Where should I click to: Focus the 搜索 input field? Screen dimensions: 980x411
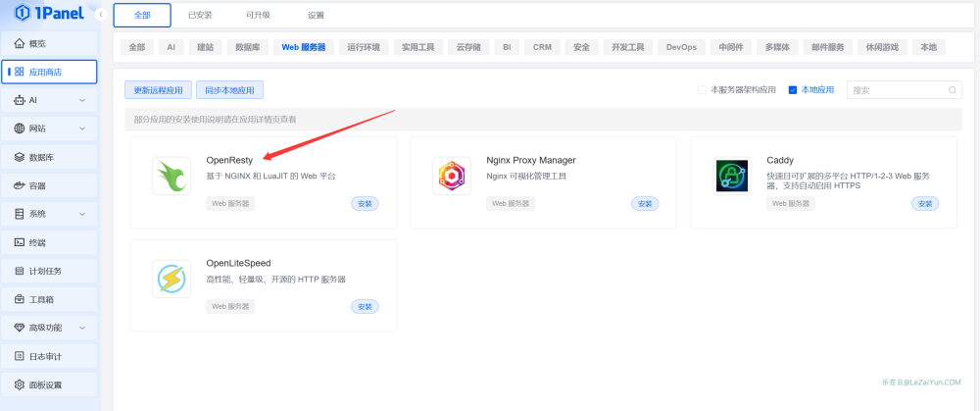905,90
